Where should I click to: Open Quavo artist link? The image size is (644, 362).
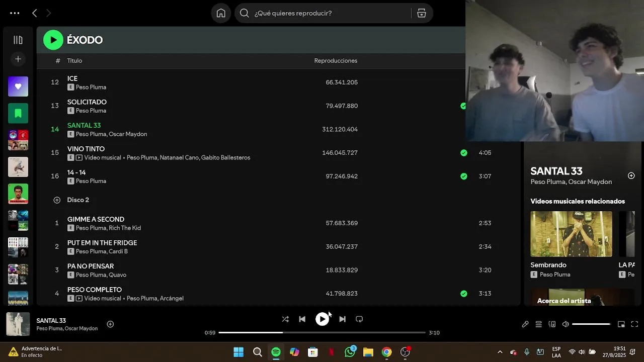[117, 275]
